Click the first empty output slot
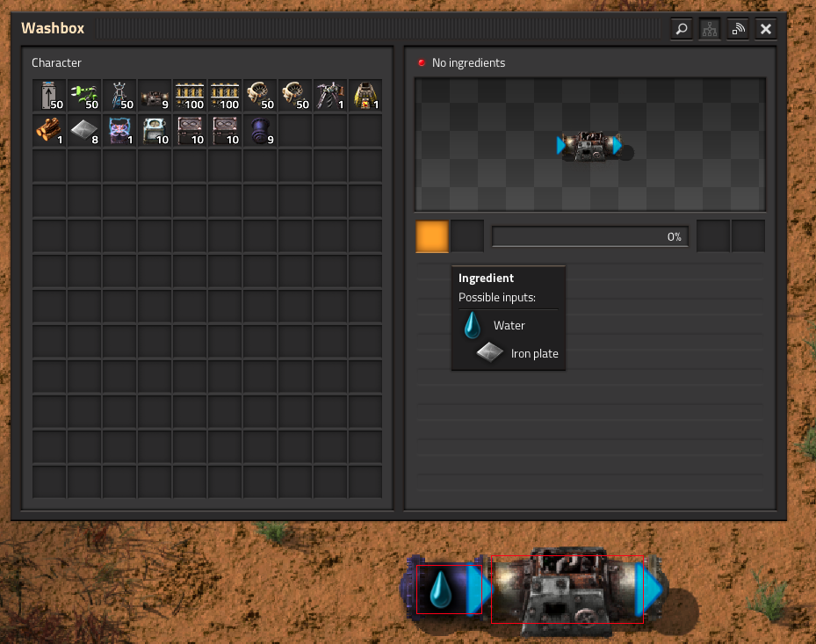816x644 pixels. coord(713,236)
